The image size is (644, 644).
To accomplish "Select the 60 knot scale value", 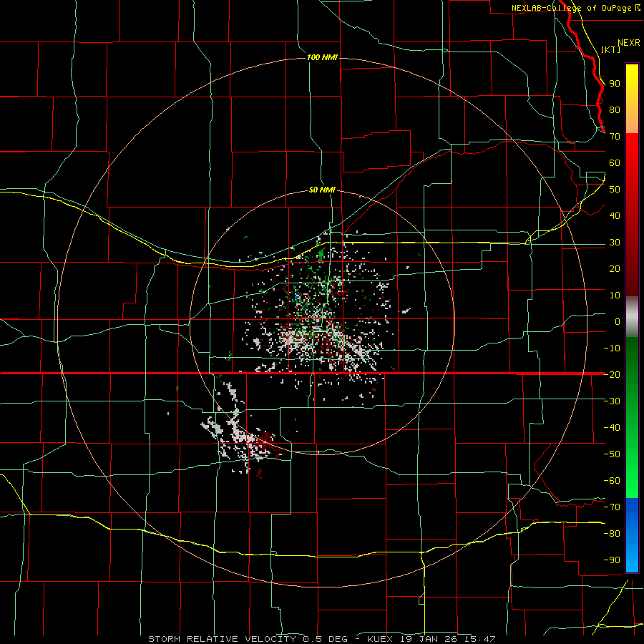I will [615, 162].
